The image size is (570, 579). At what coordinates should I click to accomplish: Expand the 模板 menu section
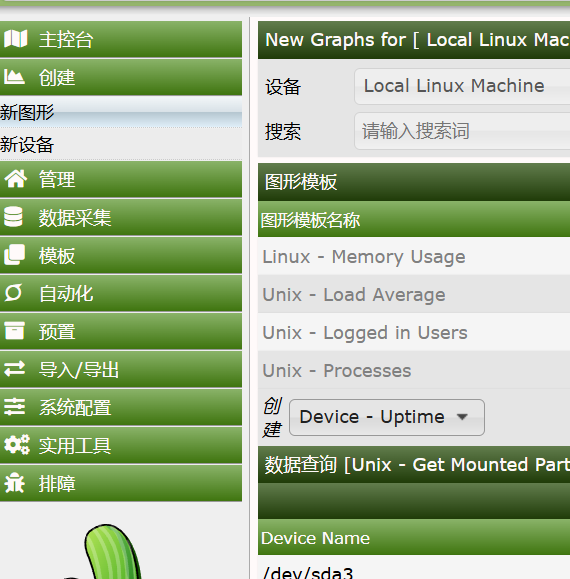pos(121,256)
